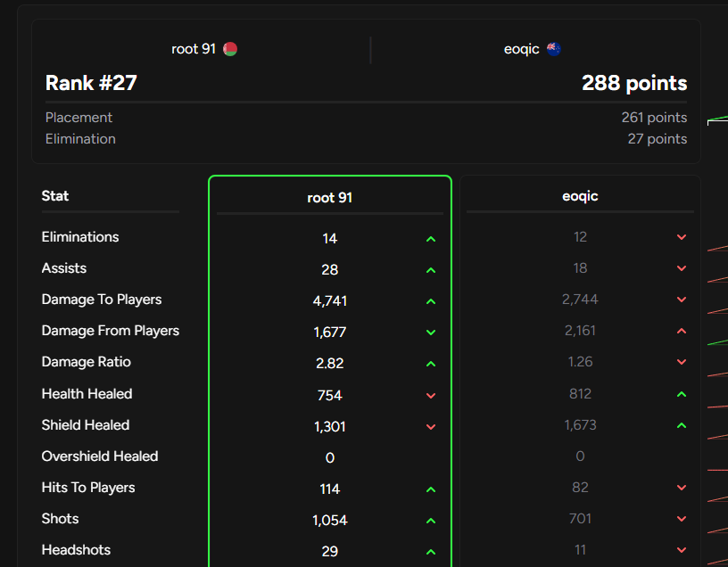Viewport: 728px width, 567px height.
Task: Click eoqic's red up arrow for Damage From Players
Action: point(682,331)
